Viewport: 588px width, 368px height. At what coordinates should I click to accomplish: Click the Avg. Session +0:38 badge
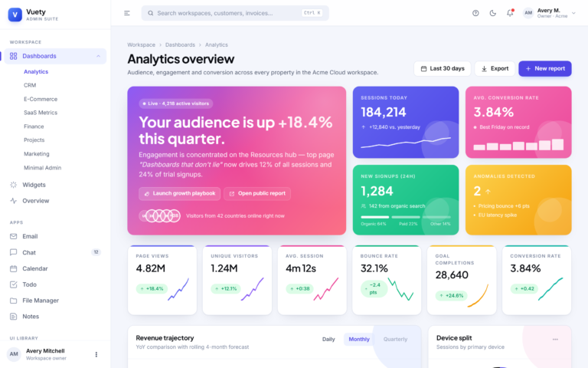(299, 289)
